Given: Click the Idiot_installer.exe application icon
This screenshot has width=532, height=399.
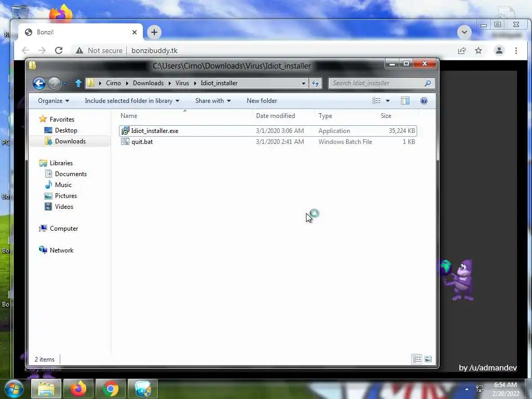Looking at the screenshot, I should coord(125,130).
